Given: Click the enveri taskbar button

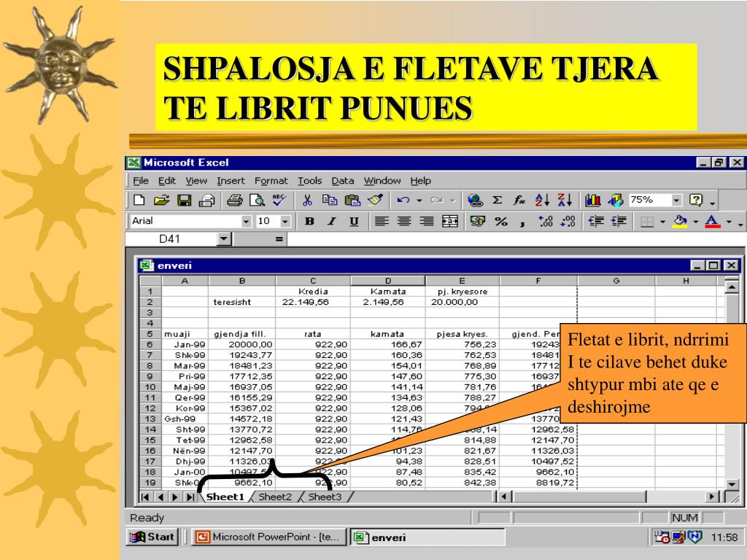Looking at the screenshot, I should point(427,537).
